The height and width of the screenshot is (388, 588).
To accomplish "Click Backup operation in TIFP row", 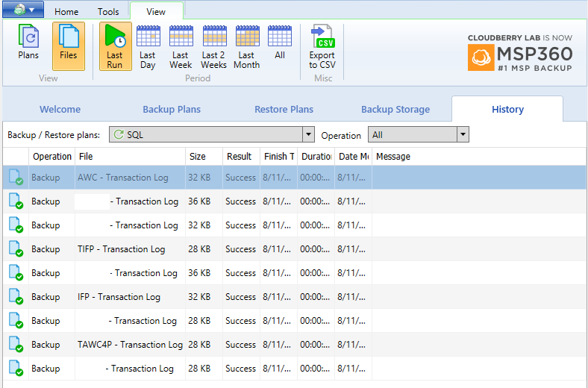I will (x=46, y=249).
